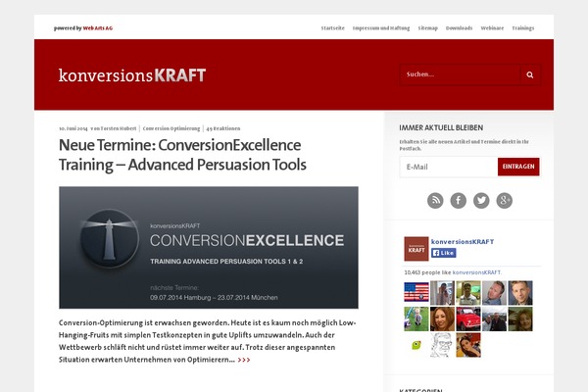Open the Facebook round icon
The width and height of the screenshot is (588, 392).
[x=459, y=200]
